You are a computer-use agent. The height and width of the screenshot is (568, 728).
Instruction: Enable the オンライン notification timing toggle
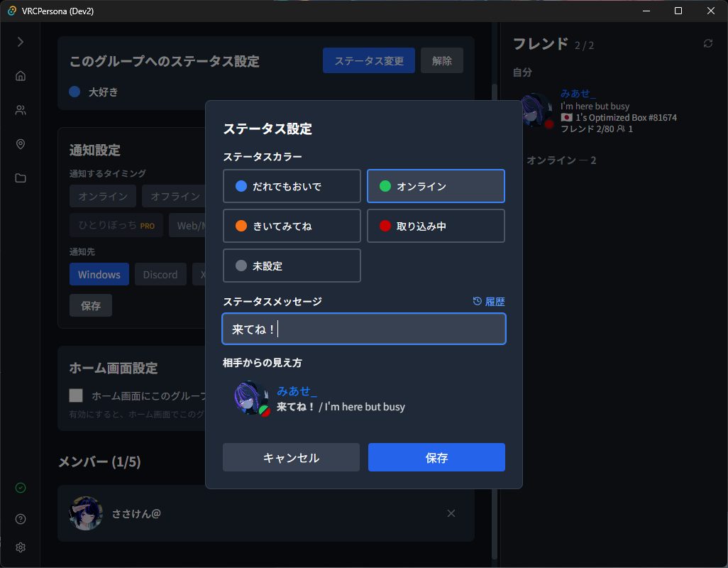102,196
